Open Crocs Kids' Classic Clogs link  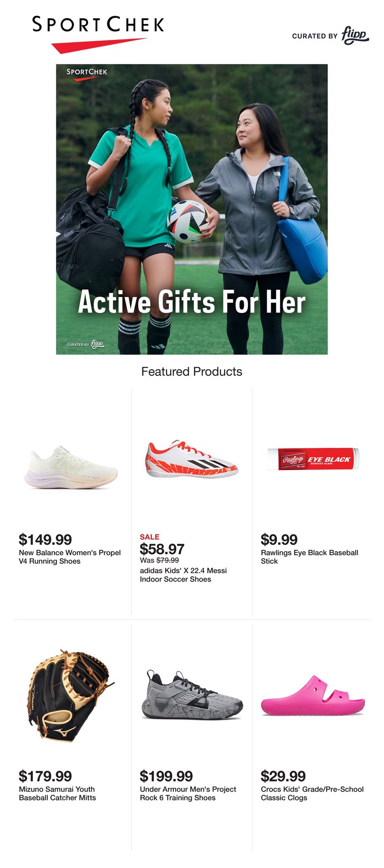click(x=312, y=793)
